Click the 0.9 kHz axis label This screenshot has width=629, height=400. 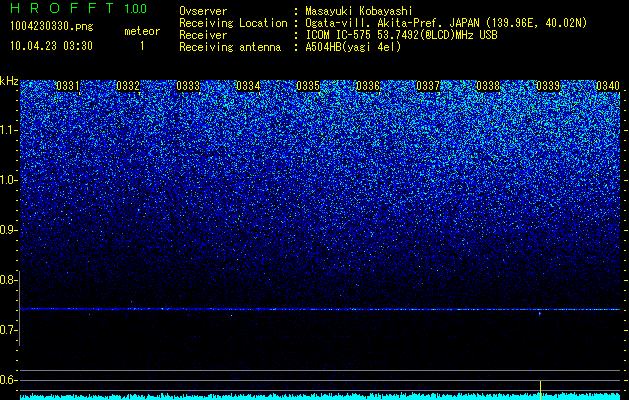point(8,230)
